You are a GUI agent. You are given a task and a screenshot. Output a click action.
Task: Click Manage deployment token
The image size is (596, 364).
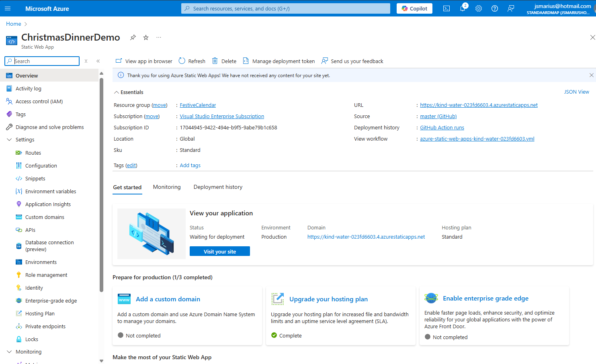(279, 61)
